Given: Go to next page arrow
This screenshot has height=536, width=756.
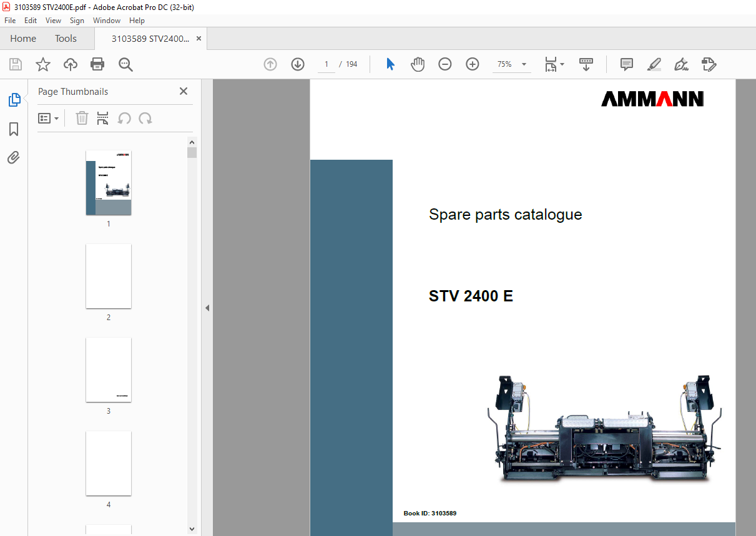Looking at the screenshot, I should coord(298,64).
